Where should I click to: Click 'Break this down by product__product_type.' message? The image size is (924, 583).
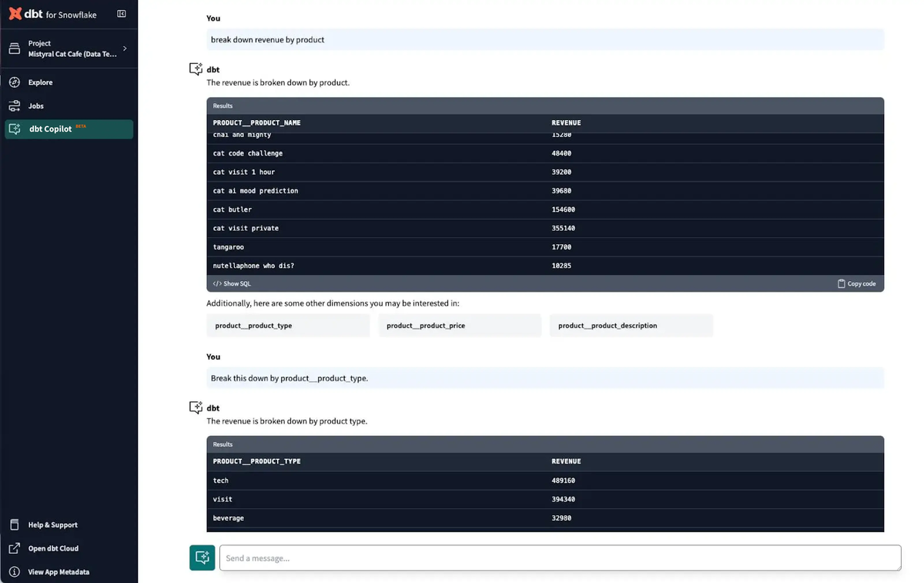(x=545, y=378)
